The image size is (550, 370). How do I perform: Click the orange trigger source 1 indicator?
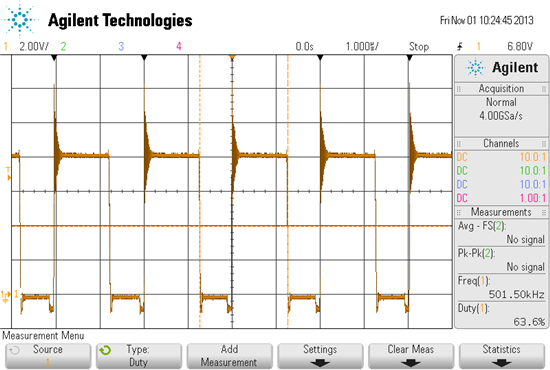pos(478,46)
